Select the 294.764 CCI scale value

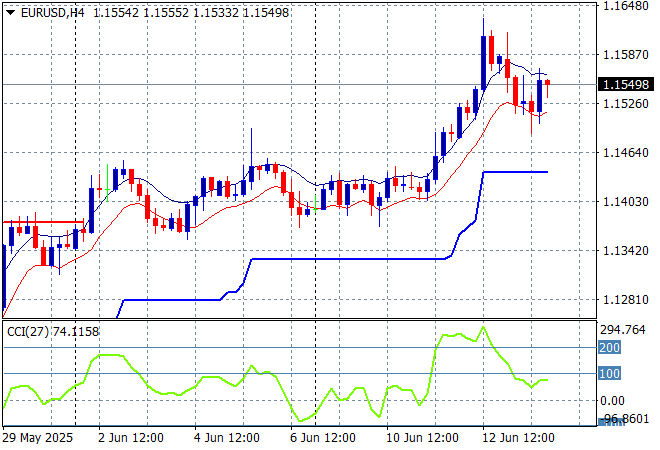623,330
